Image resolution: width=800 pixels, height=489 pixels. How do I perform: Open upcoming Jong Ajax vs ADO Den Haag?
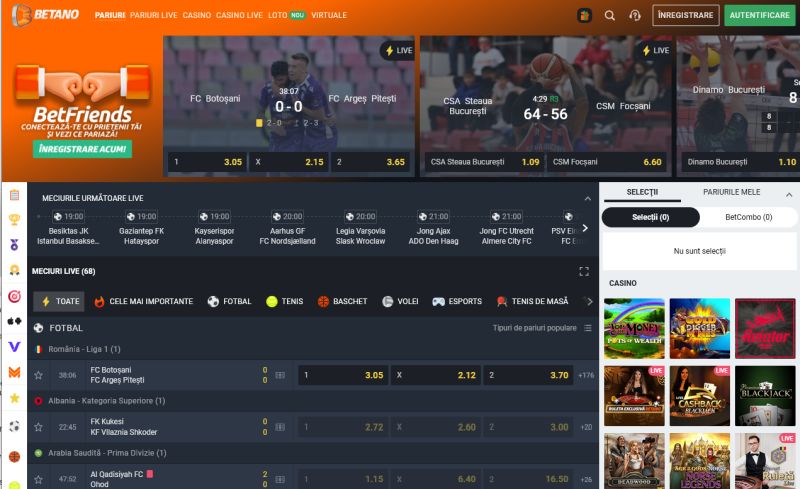click(433, 229)
